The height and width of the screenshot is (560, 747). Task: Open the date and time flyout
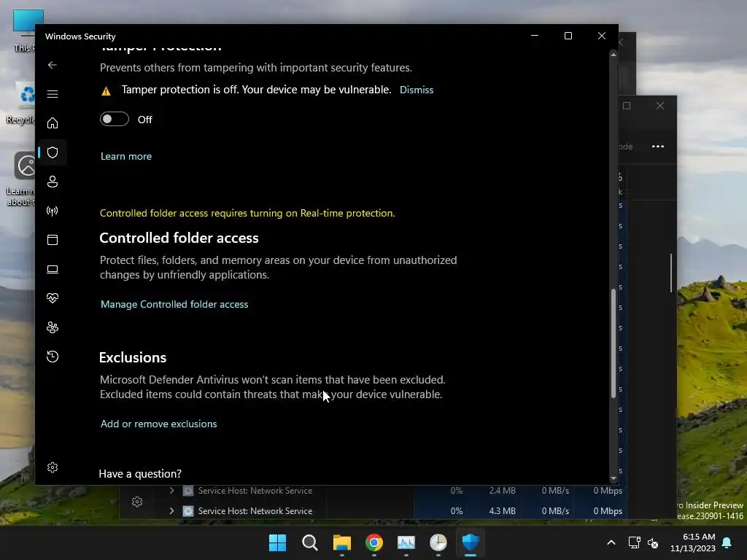coord(693,542)
